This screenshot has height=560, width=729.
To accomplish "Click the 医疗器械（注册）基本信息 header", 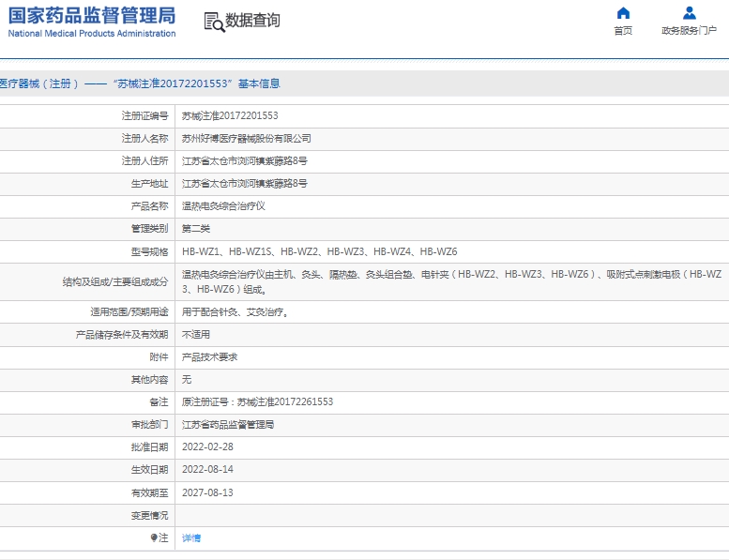I will click(x=140, y=83).
